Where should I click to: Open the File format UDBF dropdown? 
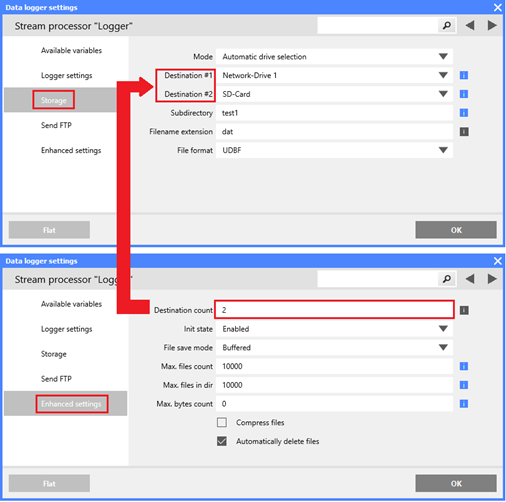click(x=334, y=150)
